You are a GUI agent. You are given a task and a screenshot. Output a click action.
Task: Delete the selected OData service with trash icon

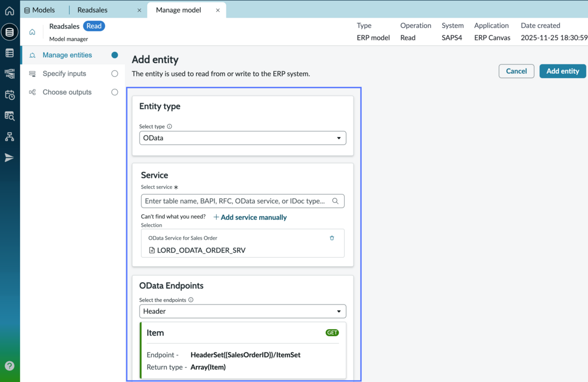click(332, 238)
